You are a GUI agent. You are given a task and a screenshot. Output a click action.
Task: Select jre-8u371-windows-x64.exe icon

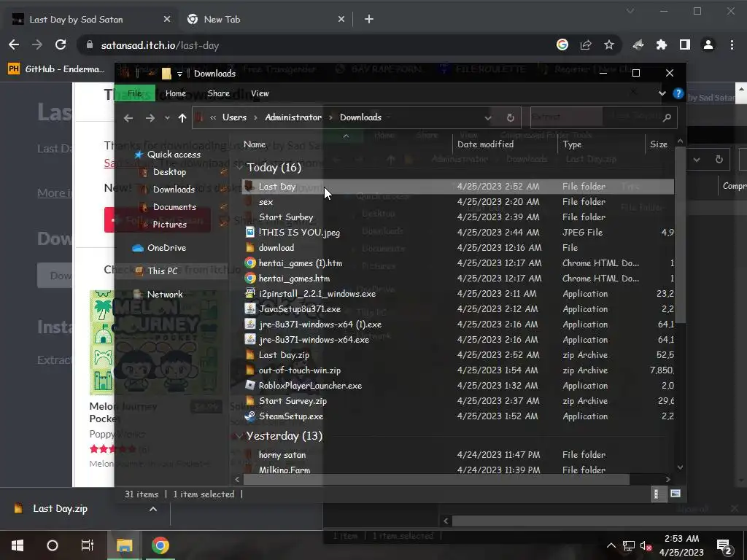pyautogui.click(x=249, y=340)
